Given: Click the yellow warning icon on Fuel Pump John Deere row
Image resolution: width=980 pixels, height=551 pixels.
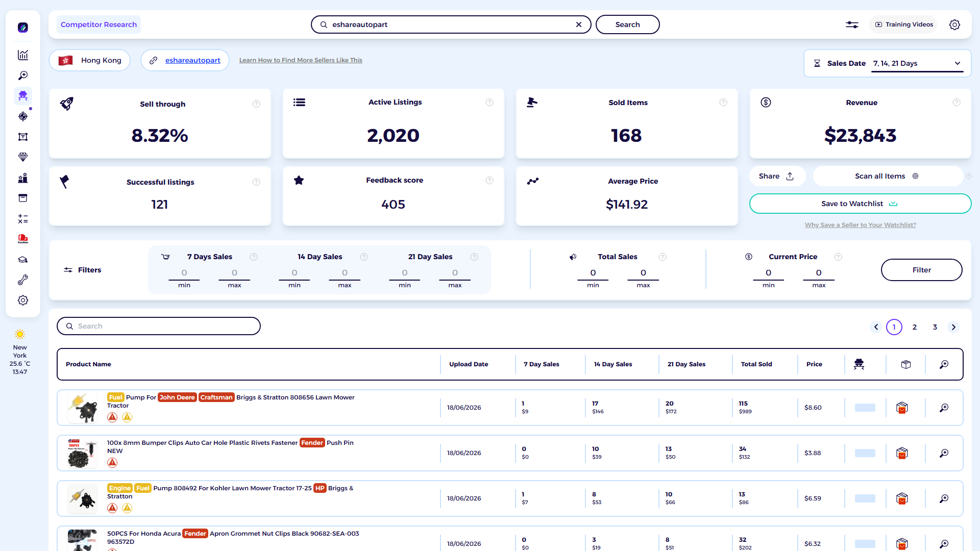Looking at the screenshot, I should coord(127,417).
